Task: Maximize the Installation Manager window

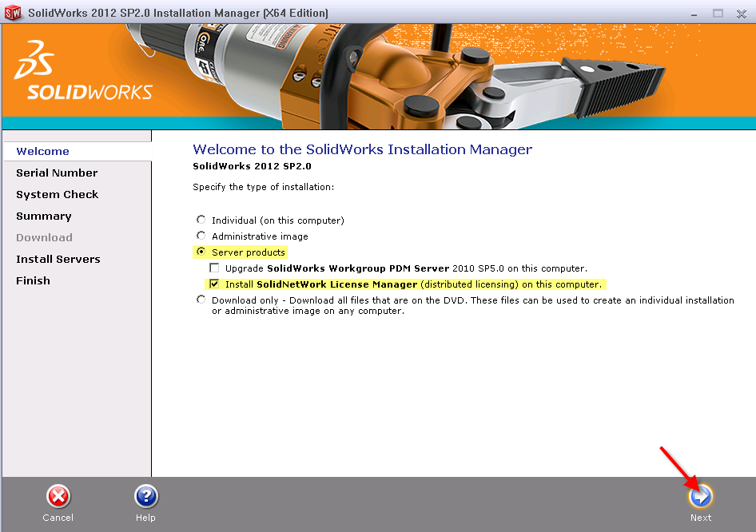Action: pyautogui.click(x=717, y=14)
